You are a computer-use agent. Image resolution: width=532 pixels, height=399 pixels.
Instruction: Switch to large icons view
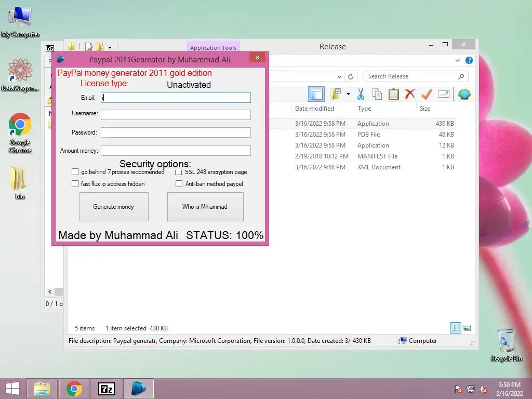[x=467, y=328]
